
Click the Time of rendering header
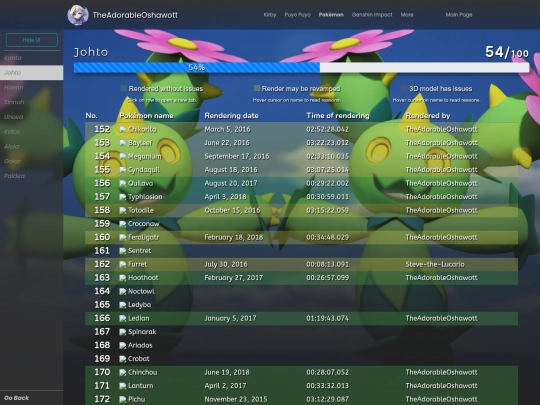[x=338, y=116]
